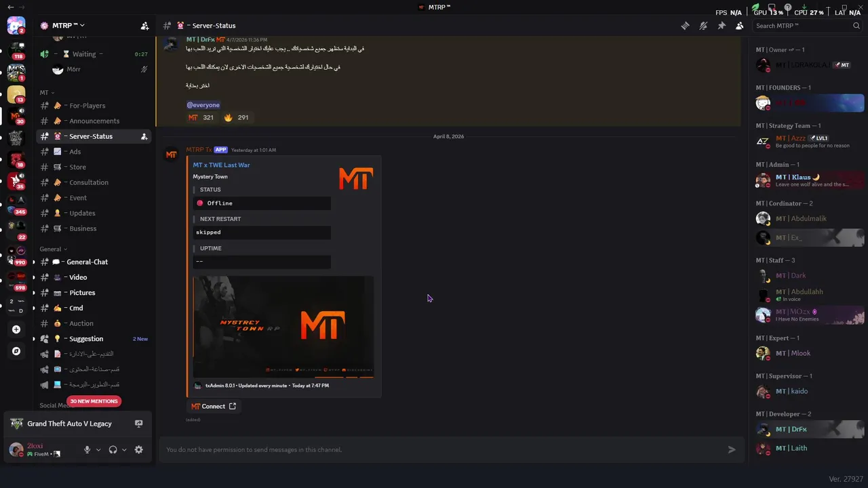The width and height of the screenshot is (868, 488).
Task: Open Pinned Messages pin icon
Action: (x=722, y=26)
